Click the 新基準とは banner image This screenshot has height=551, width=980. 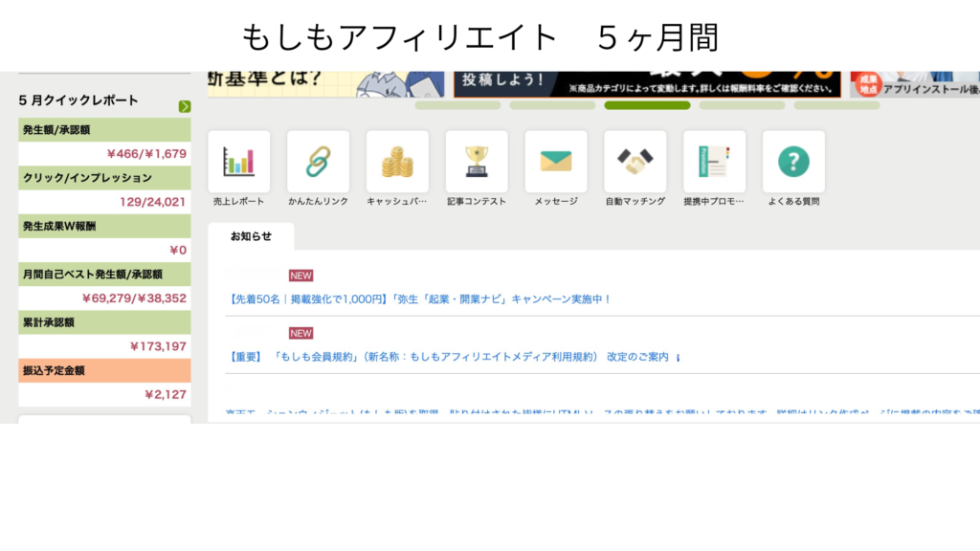point(326,84)
